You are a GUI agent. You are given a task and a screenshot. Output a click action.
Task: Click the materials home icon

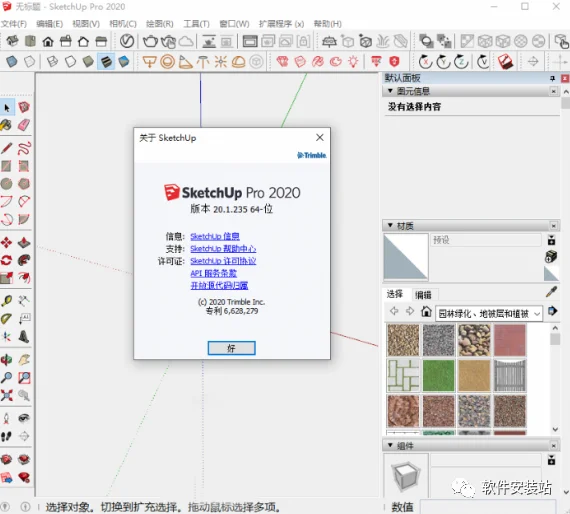[x=426, y=312]
